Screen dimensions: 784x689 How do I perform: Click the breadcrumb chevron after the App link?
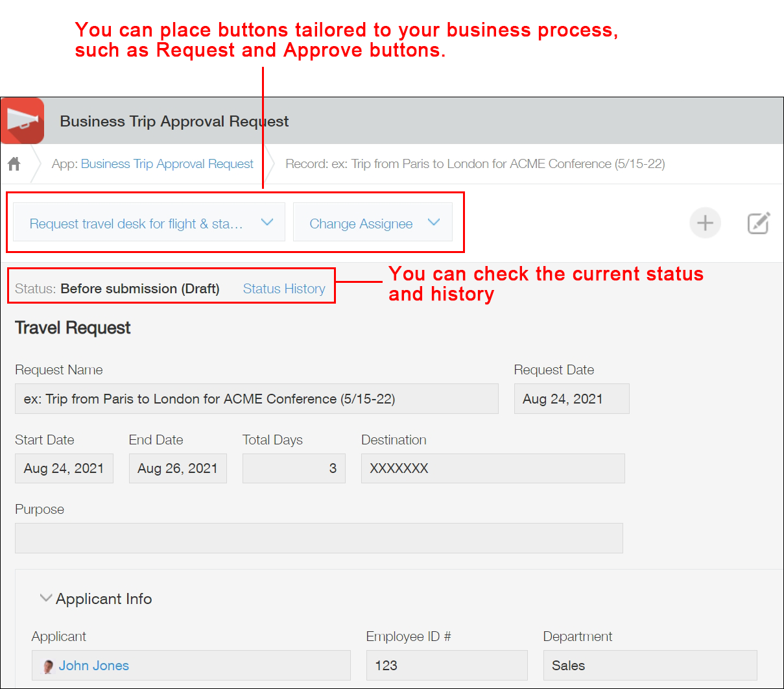(x=270, y=163)
